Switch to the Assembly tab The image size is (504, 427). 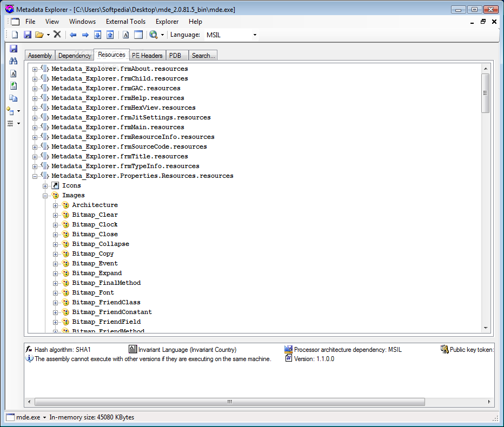[40, 56]
